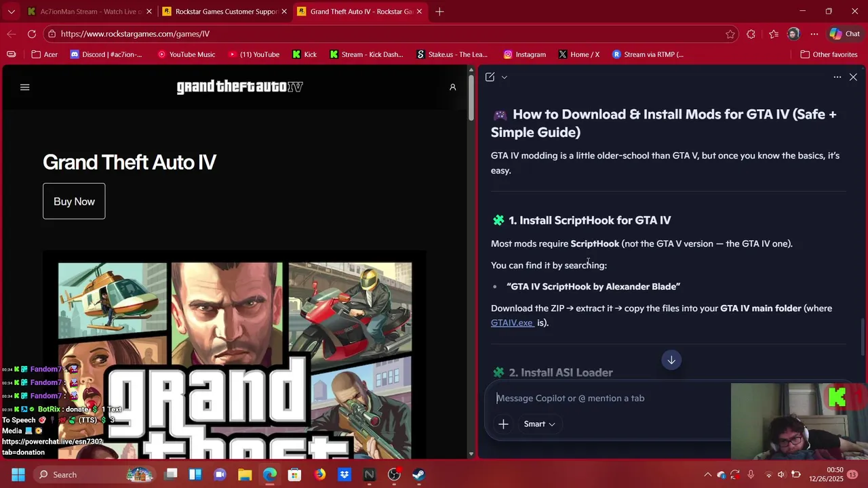Click the Edge icon on the taskbar
Screen dimensions: 868x488
(x=270, y=474)
